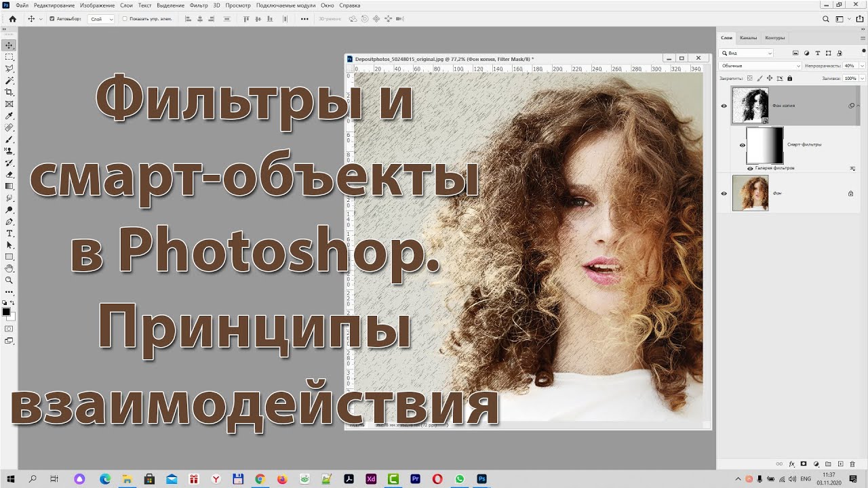This screenshot has height=488, width=868.
Task: Switch to the Каналы tab
Action: (x=749, y=38)
